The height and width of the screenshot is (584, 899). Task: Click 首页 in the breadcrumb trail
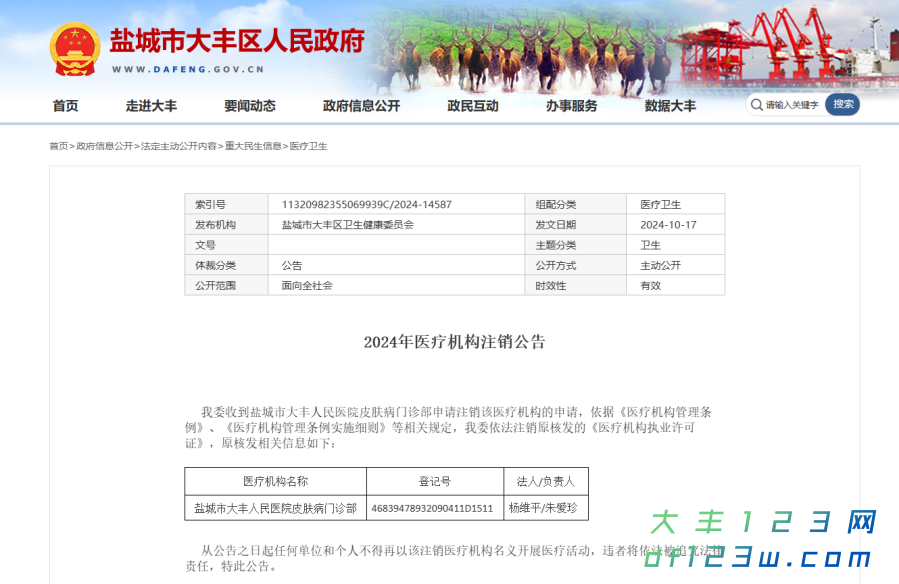click(x=57, y=147)
